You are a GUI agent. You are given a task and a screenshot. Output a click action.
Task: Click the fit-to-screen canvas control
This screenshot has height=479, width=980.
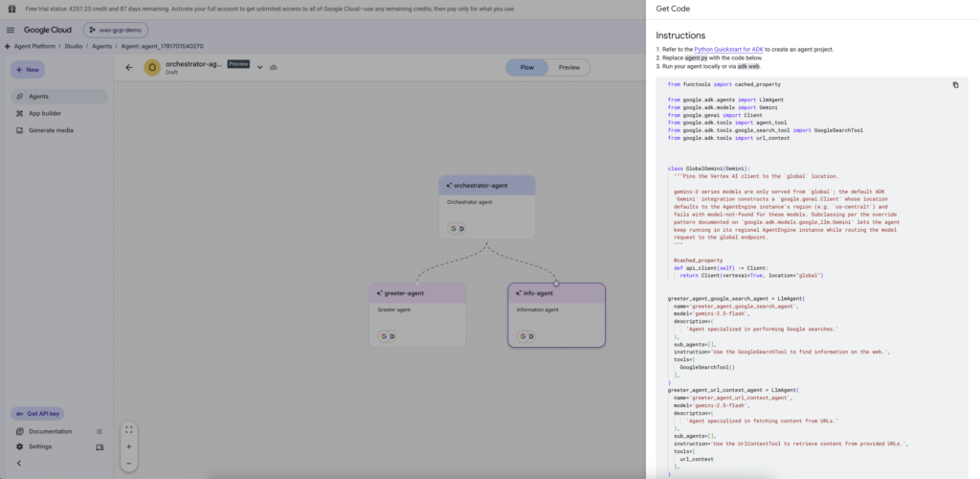(129, 429)
